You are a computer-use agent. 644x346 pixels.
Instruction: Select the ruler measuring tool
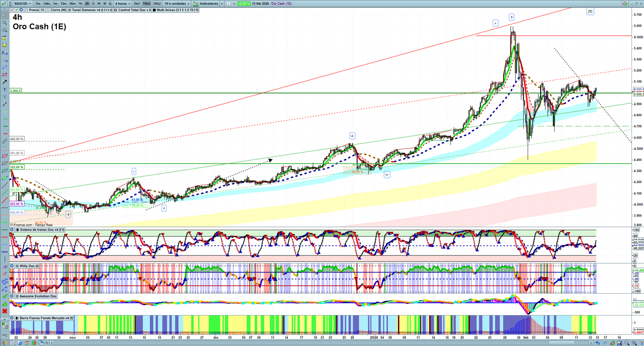(4, 141)
